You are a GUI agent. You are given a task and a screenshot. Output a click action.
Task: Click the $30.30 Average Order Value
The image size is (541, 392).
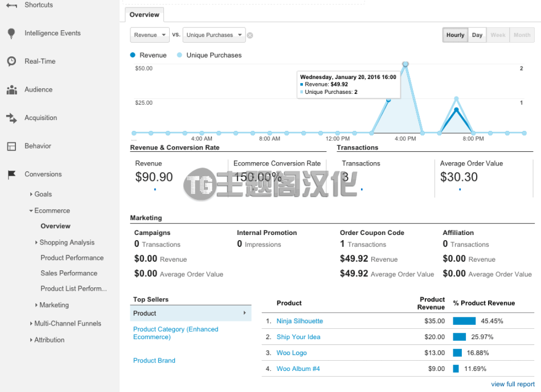[x=458, y=177]
